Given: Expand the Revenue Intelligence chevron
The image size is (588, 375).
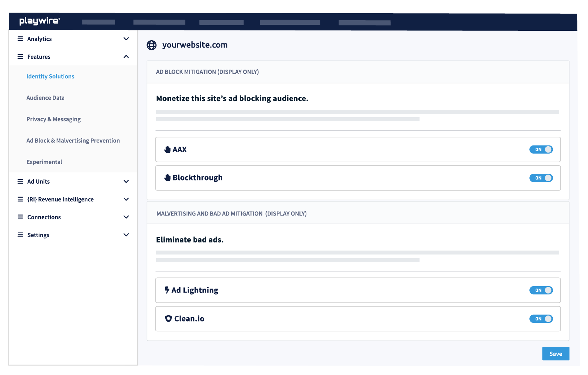Looking at the screenshot, I should [126, 199].
